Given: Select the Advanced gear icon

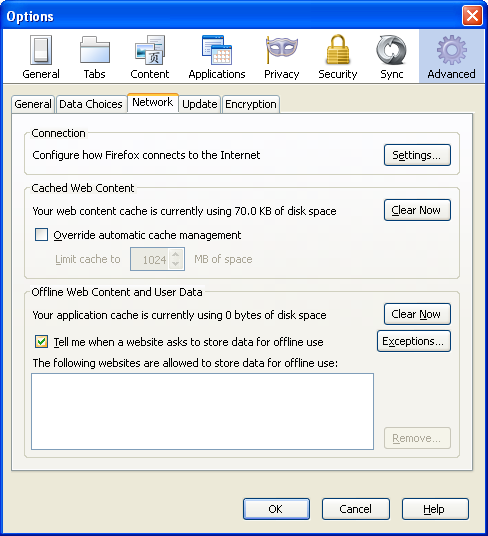Looking at the screenshot, I should click(451, 50).
